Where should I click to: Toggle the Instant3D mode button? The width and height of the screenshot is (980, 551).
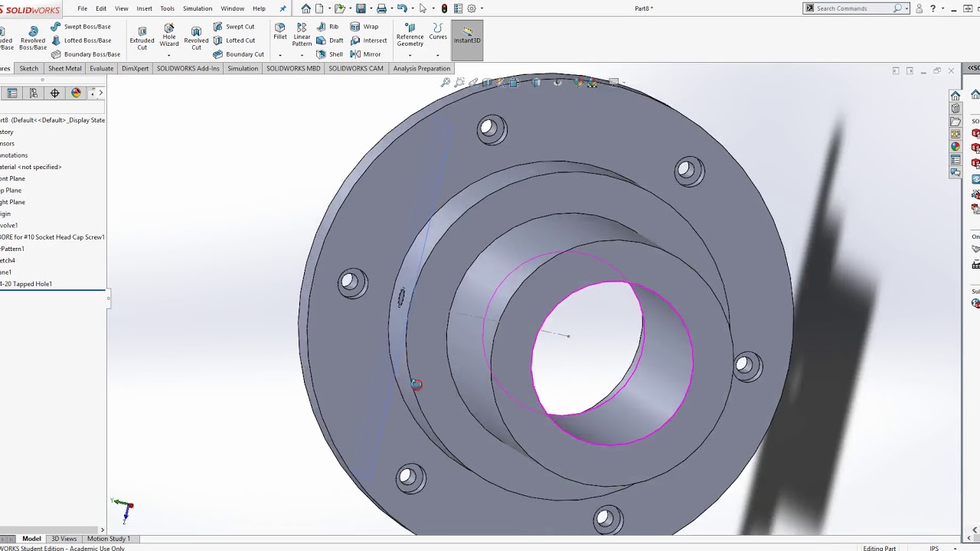(x=467, y=36)
